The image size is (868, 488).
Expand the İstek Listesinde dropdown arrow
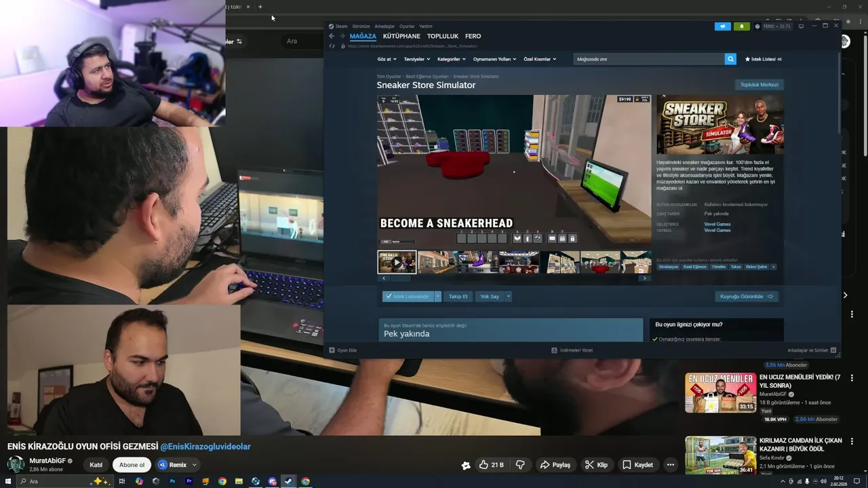coord(437,296)
